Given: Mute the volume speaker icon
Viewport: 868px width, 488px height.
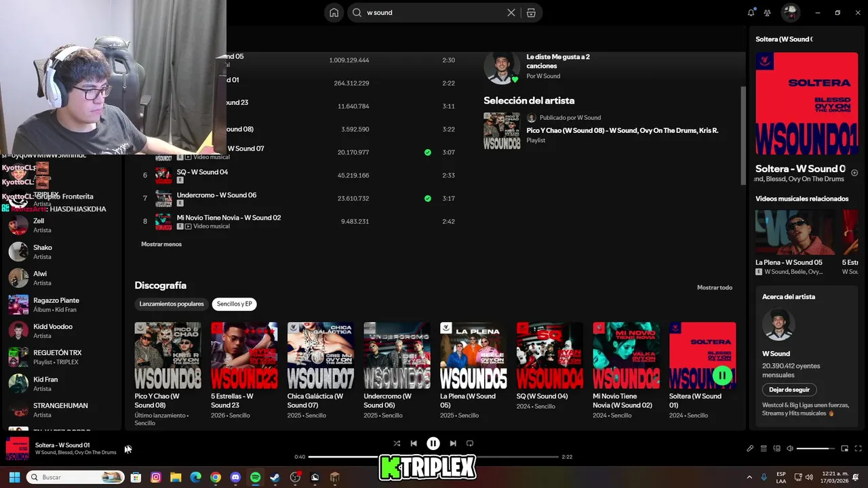Looking at the screenshot, I should pos(790,448).
